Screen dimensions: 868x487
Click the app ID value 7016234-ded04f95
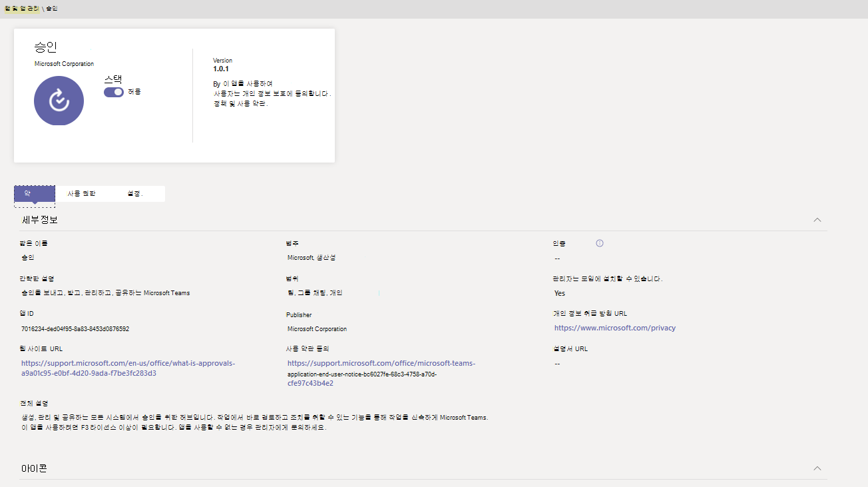pyautogui.click(x=75, y=329)
